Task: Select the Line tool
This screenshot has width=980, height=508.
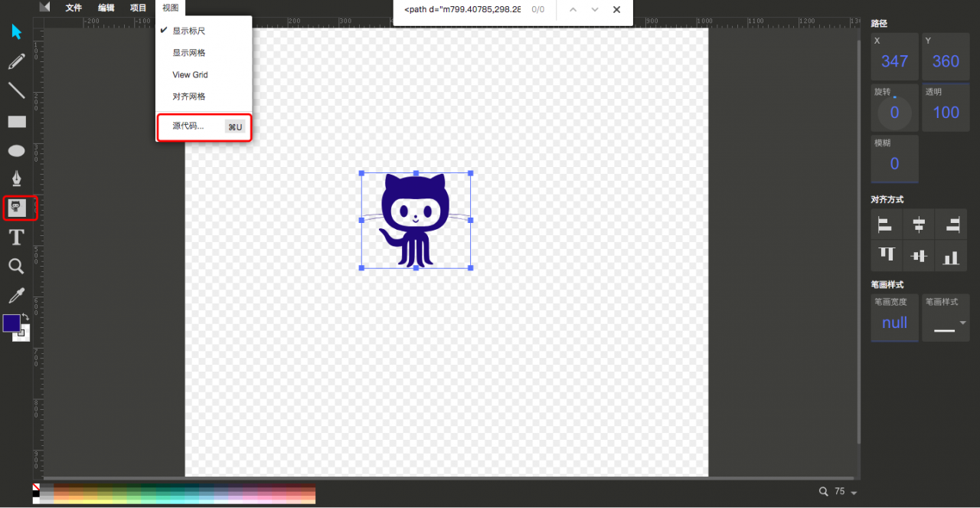Action: point(16,90)
